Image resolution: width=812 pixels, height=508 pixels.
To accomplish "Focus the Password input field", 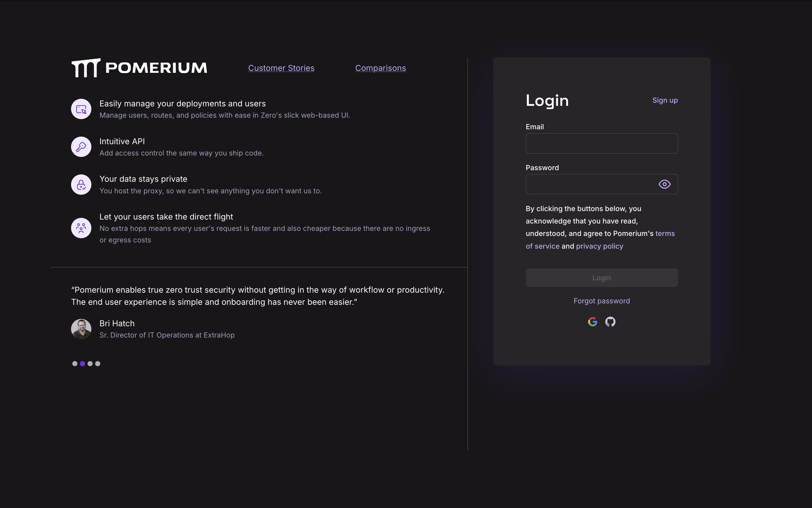I will pyautogui.click(x=602, y=184).
